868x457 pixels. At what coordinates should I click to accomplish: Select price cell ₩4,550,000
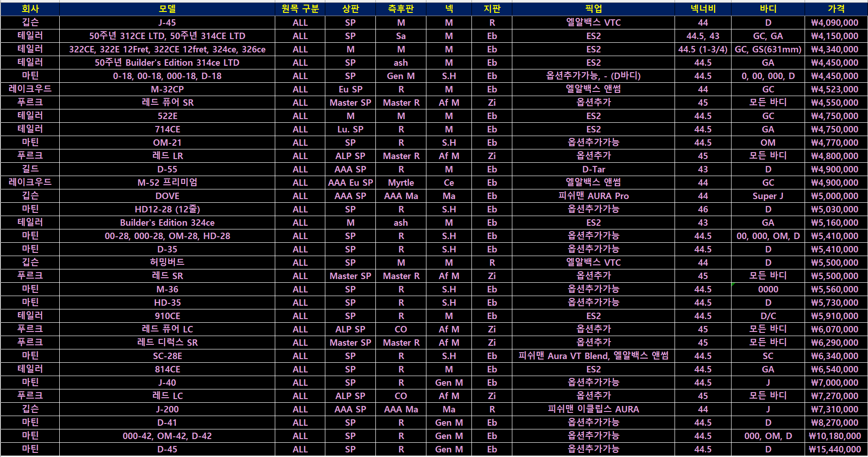point(836,103)
